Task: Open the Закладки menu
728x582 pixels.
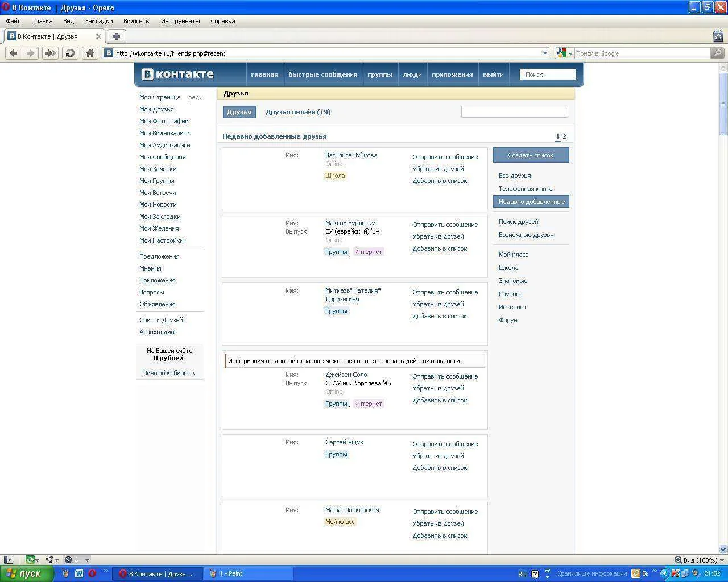Action: point(99,21)
